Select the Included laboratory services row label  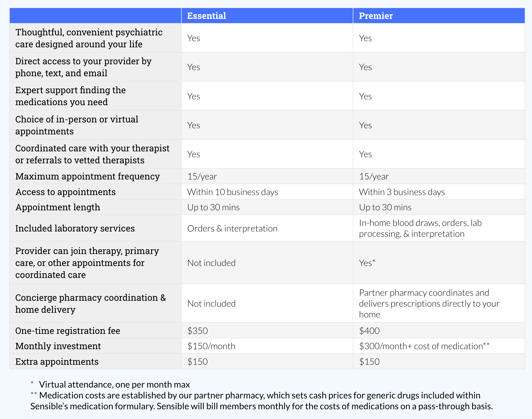click(x=75, y=228)
